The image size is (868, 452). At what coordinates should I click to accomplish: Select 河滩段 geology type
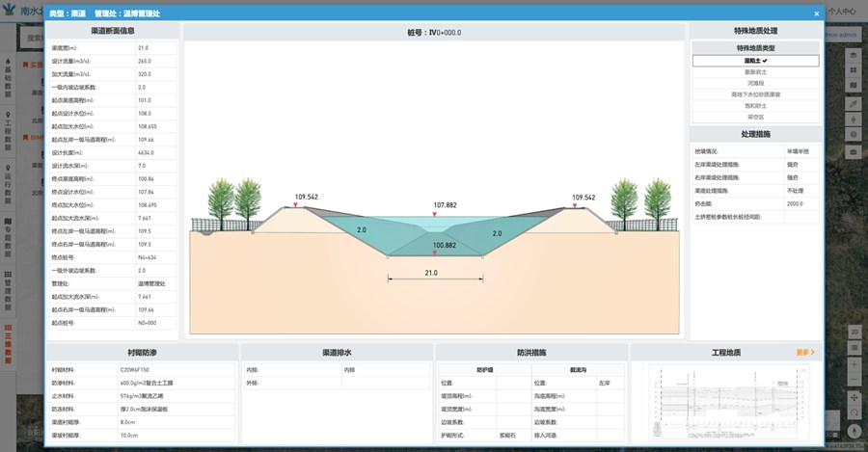[755, 84]
